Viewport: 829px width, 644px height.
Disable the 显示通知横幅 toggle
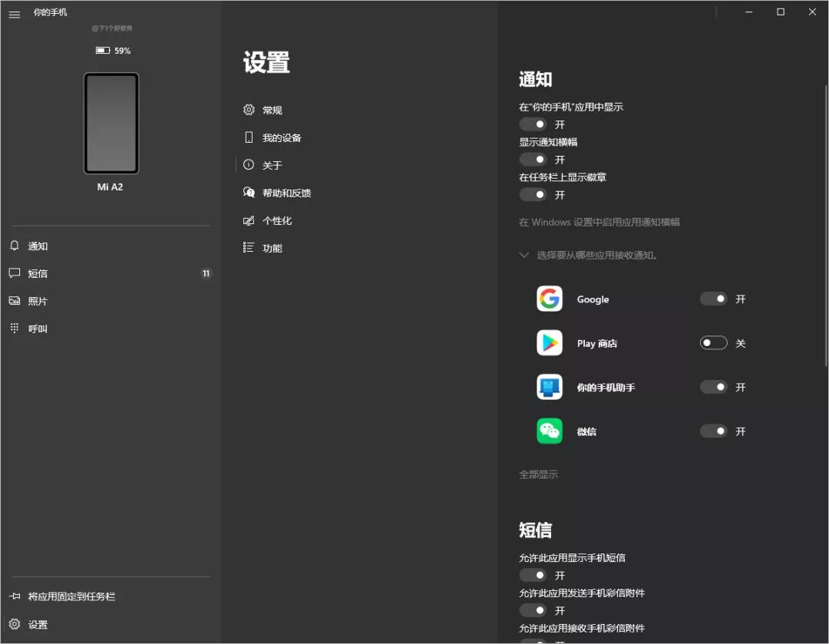533,159
